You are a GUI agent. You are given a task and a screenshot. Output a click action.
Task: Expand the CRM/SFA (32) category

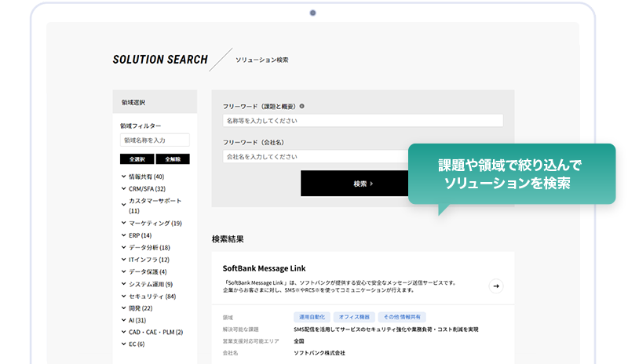click(123, 188)
